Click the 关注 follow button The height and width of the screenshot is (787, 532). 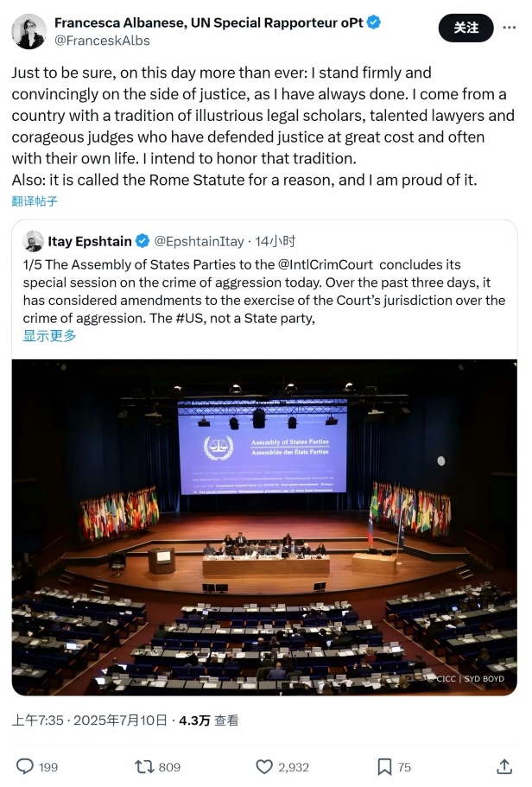465,28
